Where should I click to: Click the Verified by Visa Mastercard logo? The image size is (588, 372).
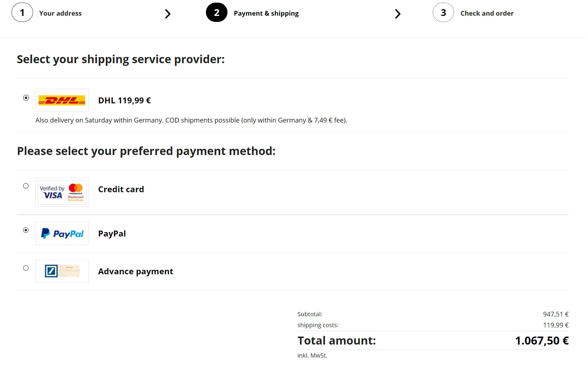click(x=62, y=192)
